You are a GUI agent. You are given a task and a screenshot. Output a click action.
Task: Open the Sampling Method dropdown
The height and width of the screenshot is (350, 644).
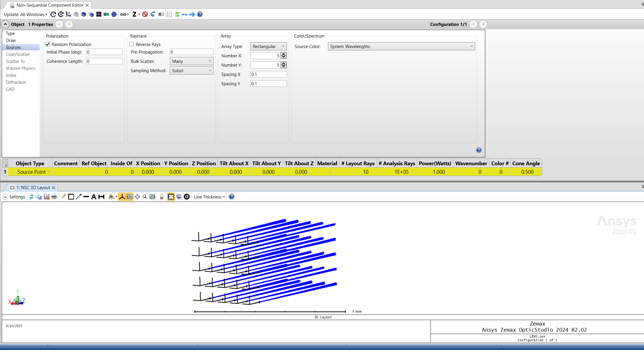(191, 70)
